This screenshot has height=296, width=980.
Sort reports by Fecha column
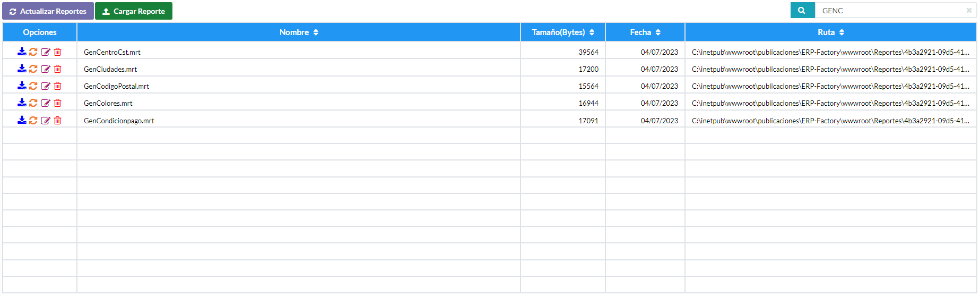(645, 32)
